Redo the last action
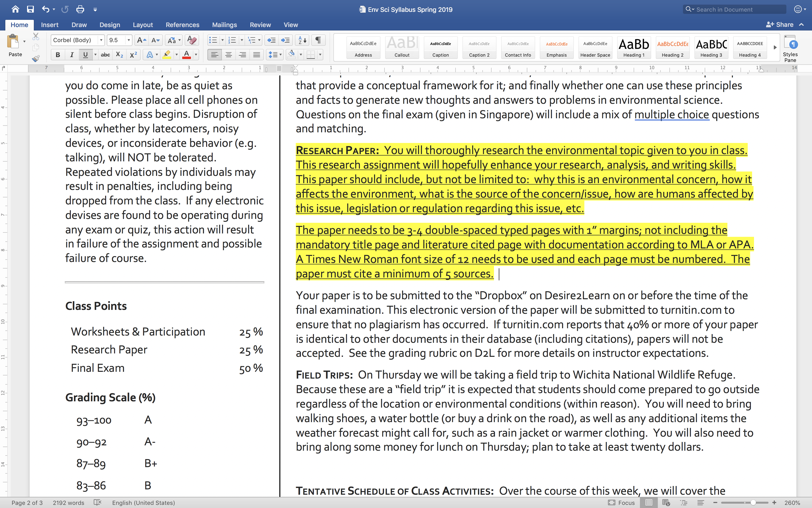 [x=65, y=9]
